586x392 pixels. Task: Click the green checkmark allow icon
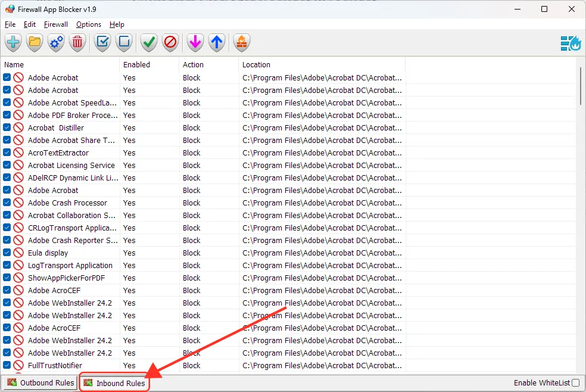tap(149, 42)
